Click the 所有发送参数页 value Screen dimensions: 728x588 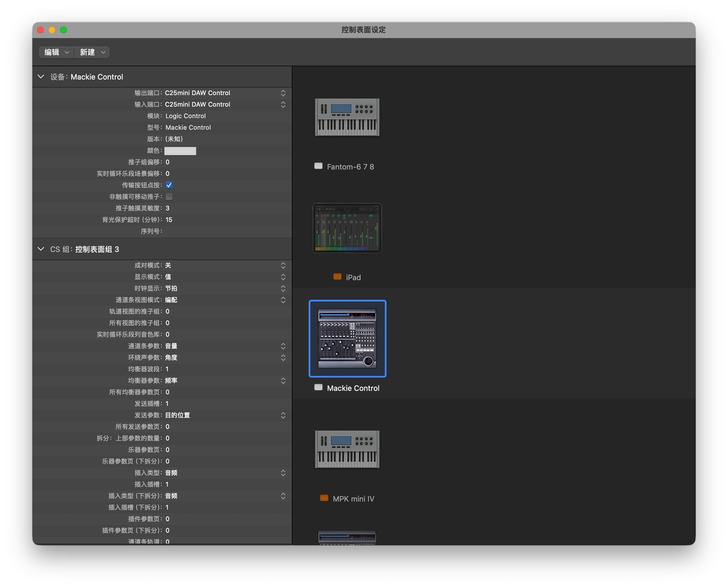tap(167, 426)
